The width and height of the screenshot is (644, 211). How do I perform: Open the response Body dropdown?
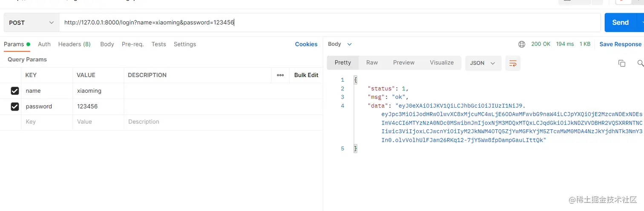[340, 44]
